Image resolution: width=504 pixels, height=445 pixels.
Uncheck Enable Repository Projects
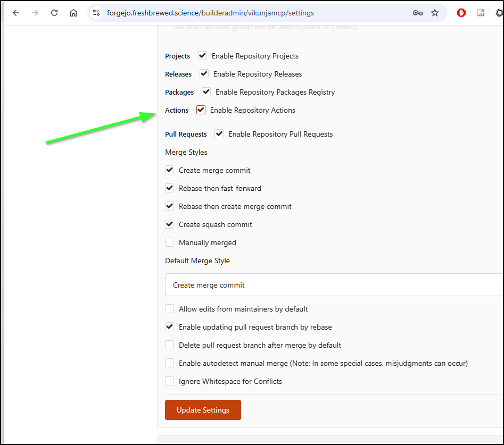tap(203, 56)
